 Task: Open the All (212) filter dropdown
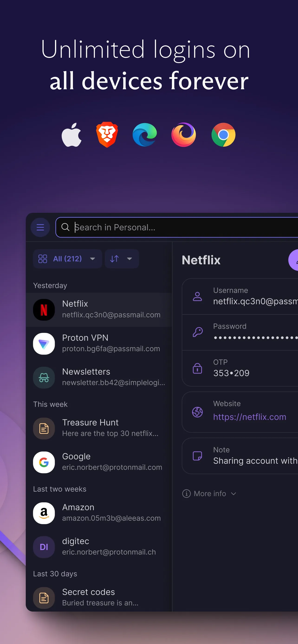(x=67, y=259)
